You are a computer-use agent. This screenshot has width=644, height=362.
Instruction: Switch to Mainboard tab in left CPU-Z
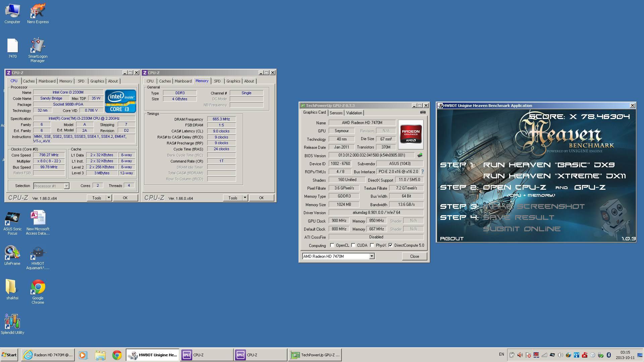tap(47, 81)
